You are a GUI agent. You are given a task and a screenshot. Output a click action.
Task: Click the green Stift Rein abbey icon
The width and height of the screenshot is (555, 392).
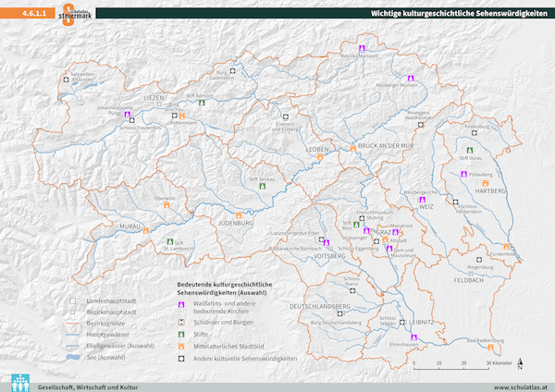356,225
